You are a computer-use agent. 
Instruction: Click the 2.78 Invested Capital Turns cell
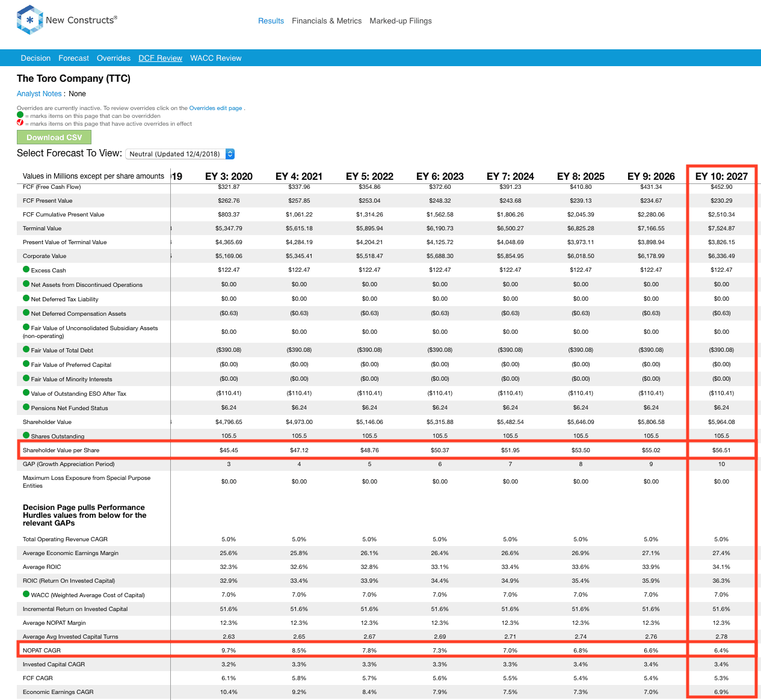pyautogui.click(x=721, y=637)
